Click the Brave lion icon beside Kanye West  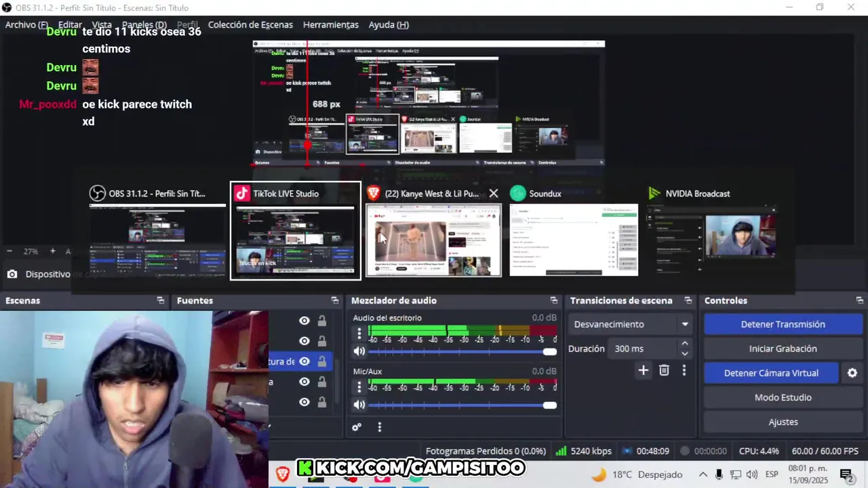coord(373,193)
